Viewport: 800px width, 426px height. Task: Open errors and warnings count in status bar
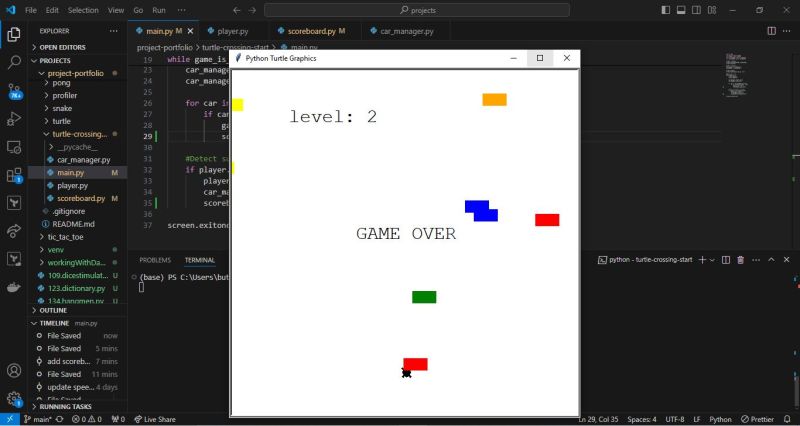click(87, 419)
